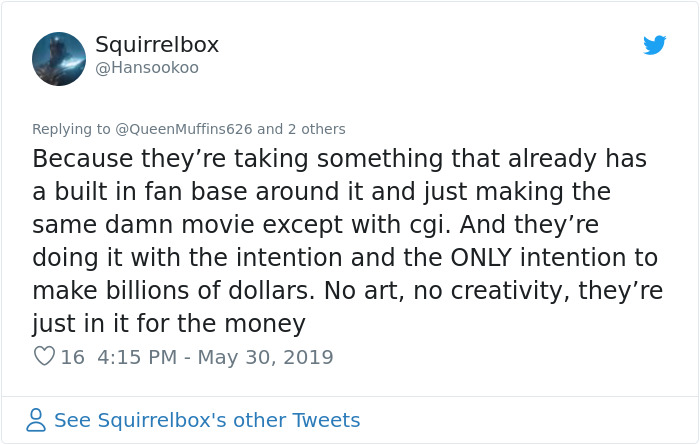Open the @Hansookoo handle link
Image resolution: width=700 pixels, height=445 pixels.
[147, 68]
